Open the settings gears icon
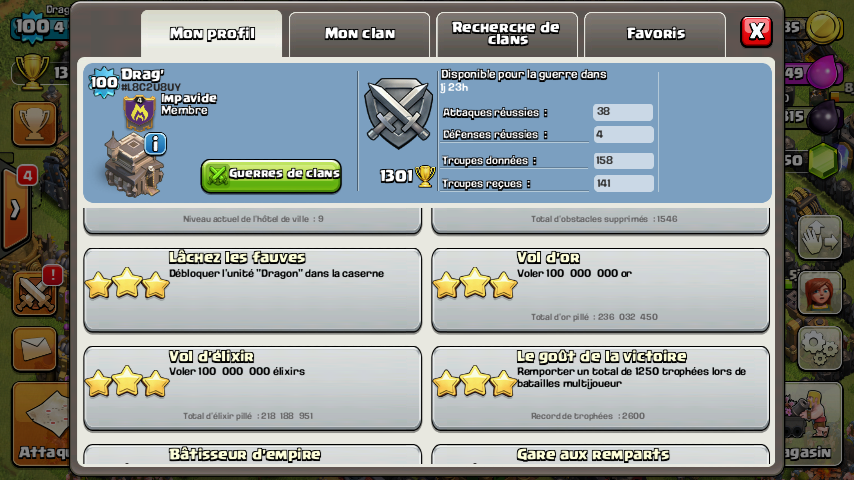The height and width of the screenshot is (480, 854). 820,349
